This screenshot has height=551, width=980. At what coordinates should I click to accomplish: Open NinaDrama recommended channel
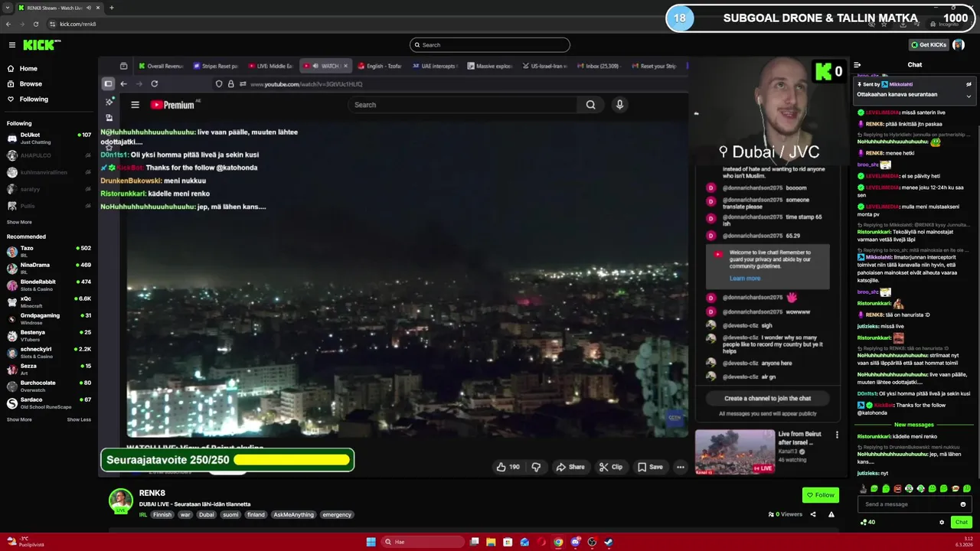pyautogui.click(x=49, y=269)
